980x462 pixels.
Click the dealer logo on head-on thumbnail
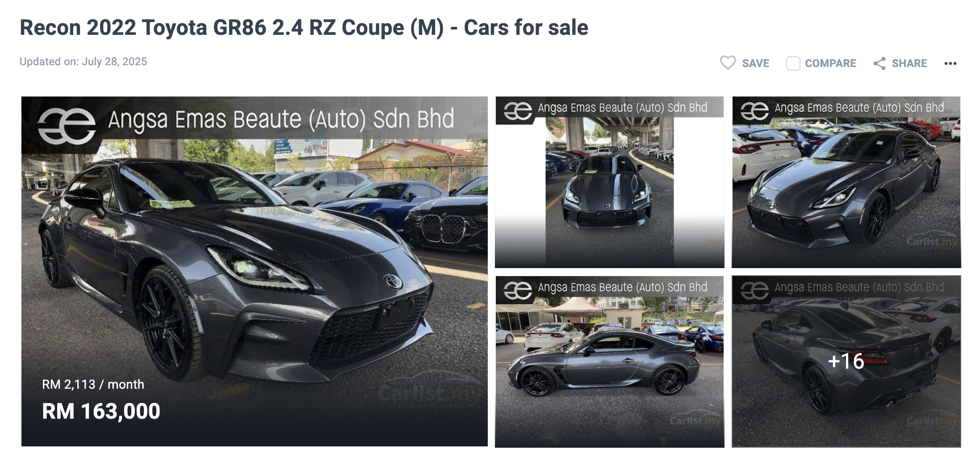pos(518,111)
